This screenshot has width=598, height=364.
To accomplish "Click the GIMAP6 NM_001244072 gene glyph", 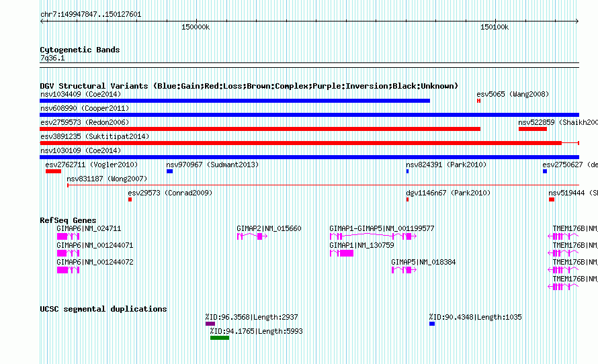I will point(69,270).
